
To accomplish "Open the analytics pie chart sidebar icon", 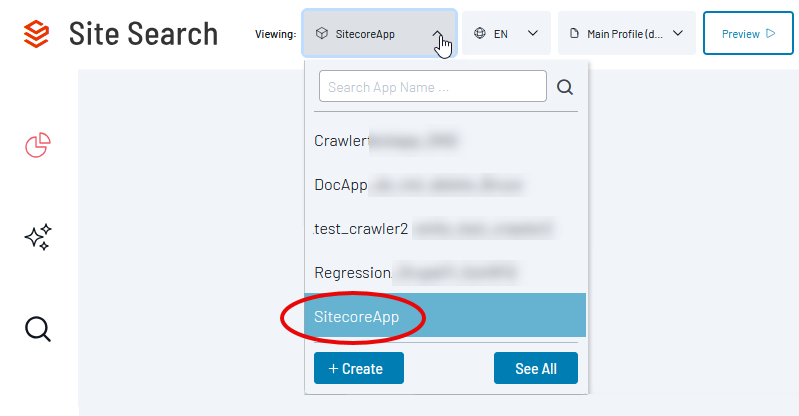I will 38,146.
